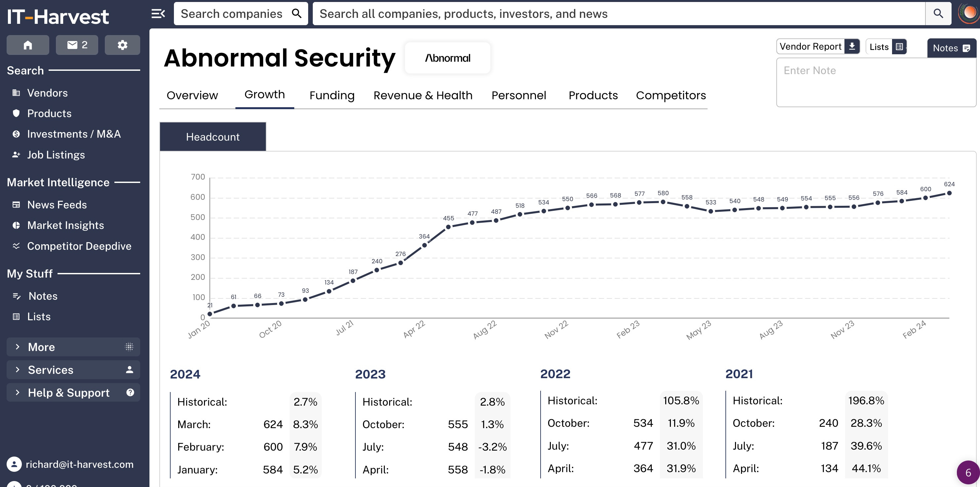Screen dimensions: 980x487
Task: Open settings gear button
Action: point(122,45)
